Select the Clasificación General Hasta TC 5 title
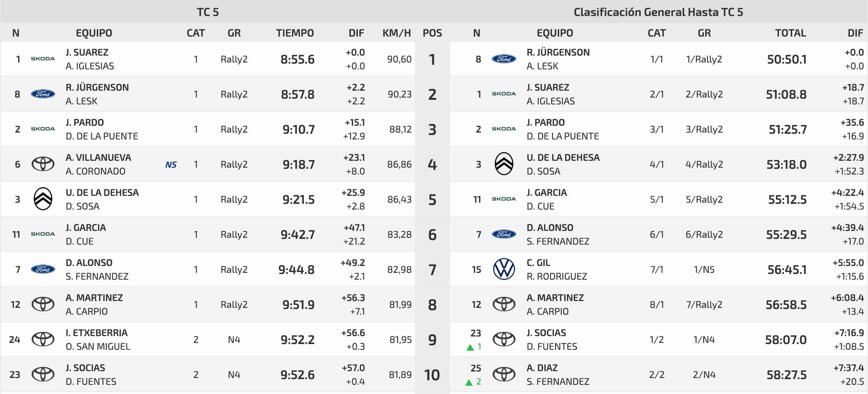 pyautogui.click(x=658, y=12)
